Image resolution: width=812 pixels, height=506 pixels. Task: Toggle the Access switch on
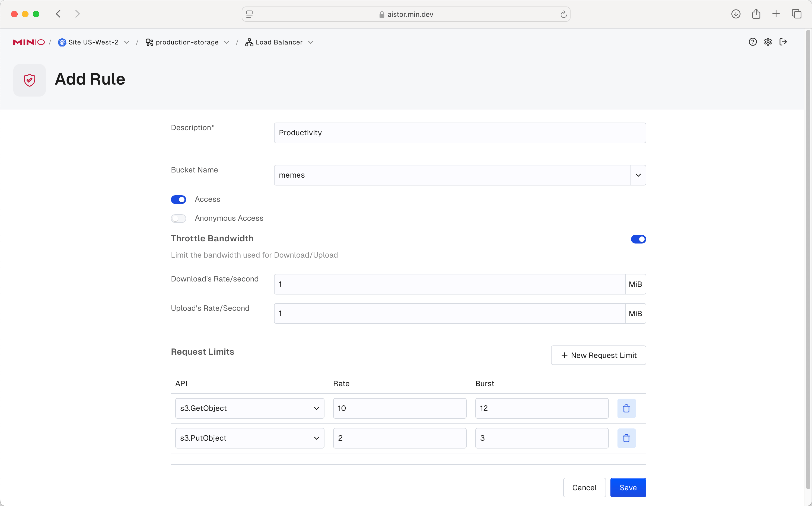(178, 199)
